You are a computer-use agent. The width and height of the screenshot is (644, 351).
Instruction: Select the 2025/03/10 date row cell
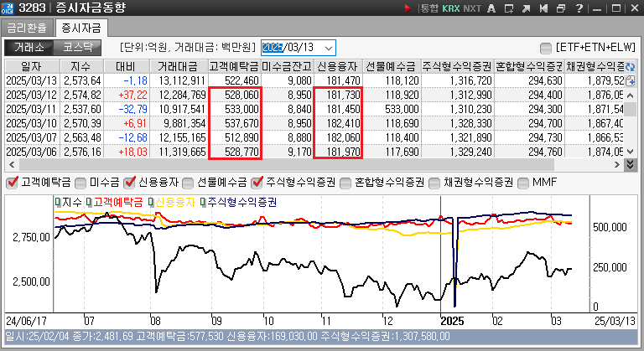(32, 123)
